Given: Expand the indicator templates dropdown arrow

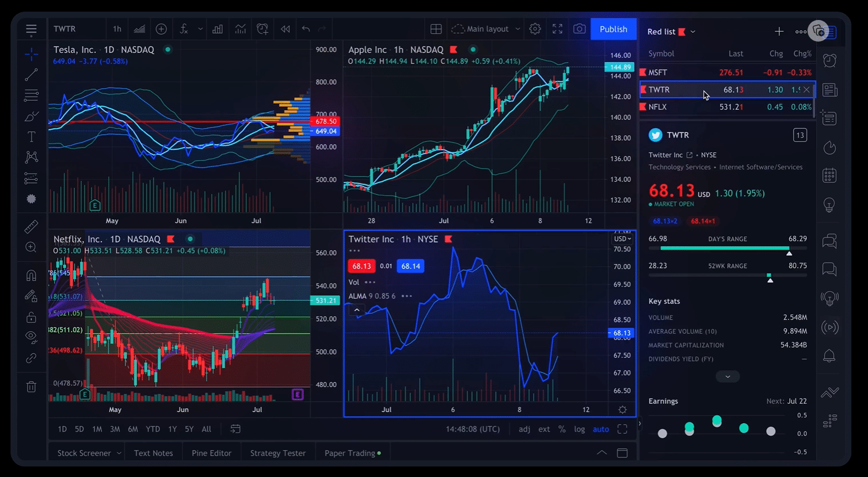Looking at the screenshot, I should click(201, 29).
